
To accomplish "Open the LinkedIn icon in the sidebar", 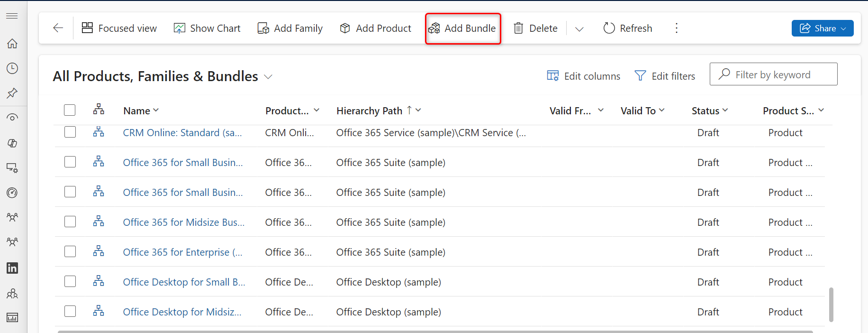I will coord(12,268).
